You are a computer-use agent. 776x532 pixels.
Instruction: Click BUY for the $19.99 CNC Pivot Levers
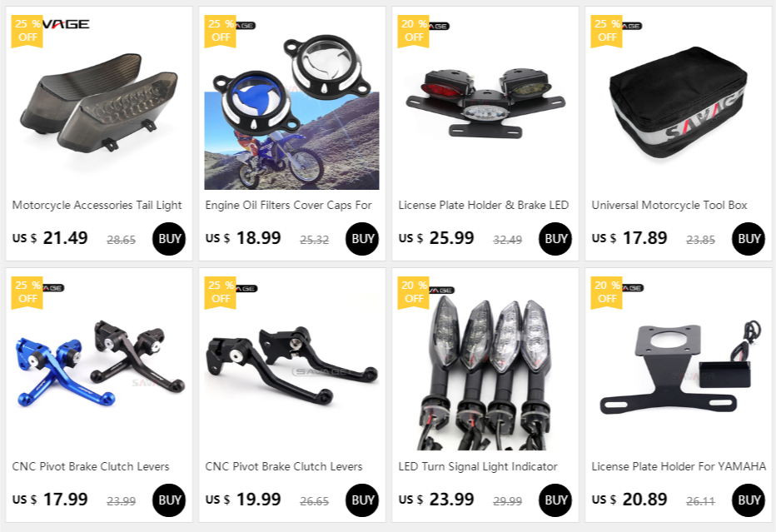(x=362, y=500)
